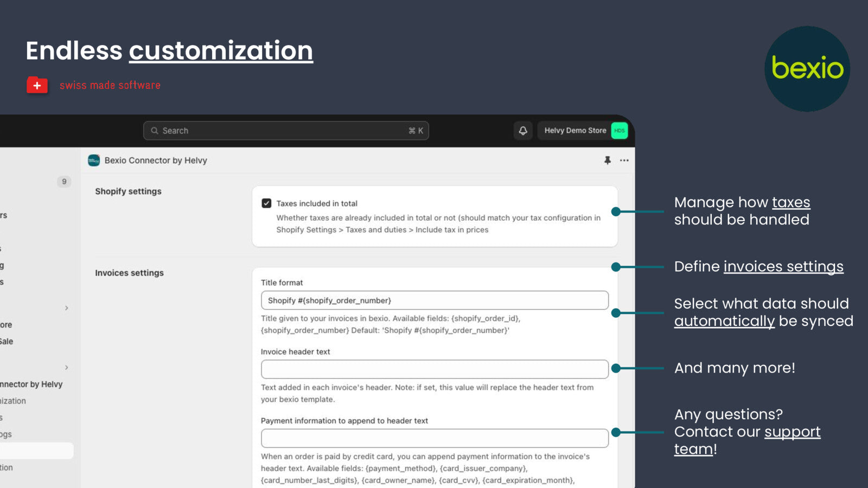
Task: Click 'swiss made software' text
Action: click(x=110, y=85)
